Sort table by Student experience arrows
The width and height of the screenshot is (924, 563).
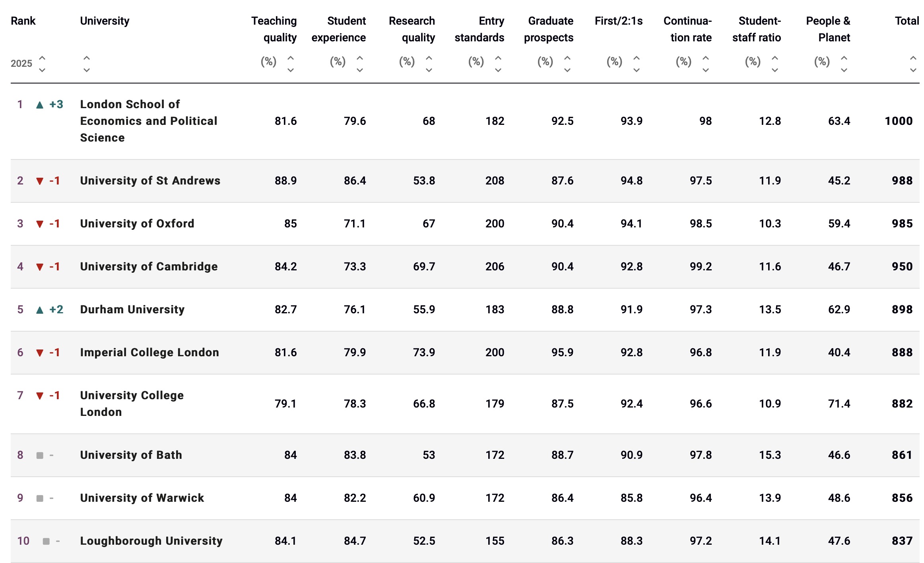[x=360, y=64]
